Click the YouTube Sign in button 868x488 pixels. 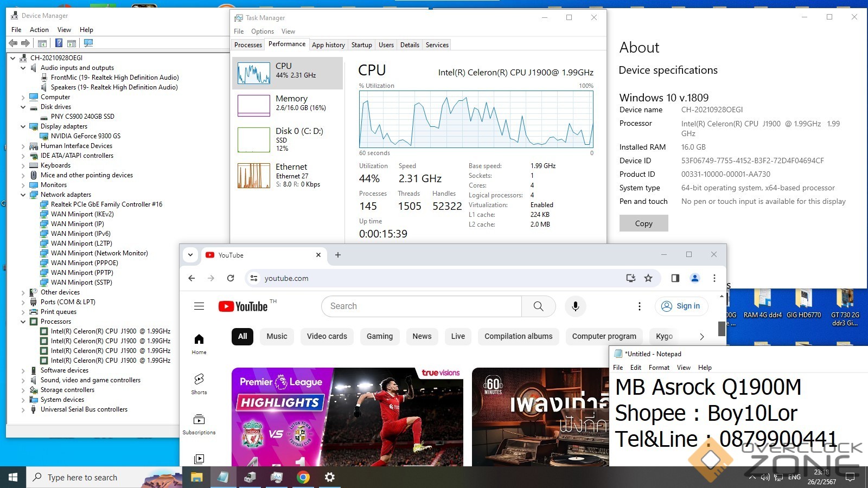[x=681, y=306]
